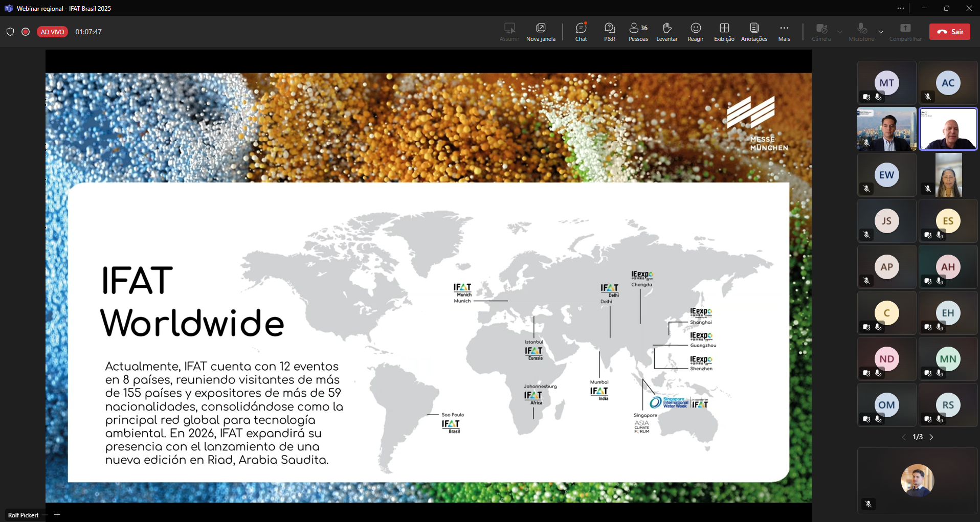Viewport: 980px width, 522px height.
Task: Click the Messe München logo on slide
Action: pos(758,124)
